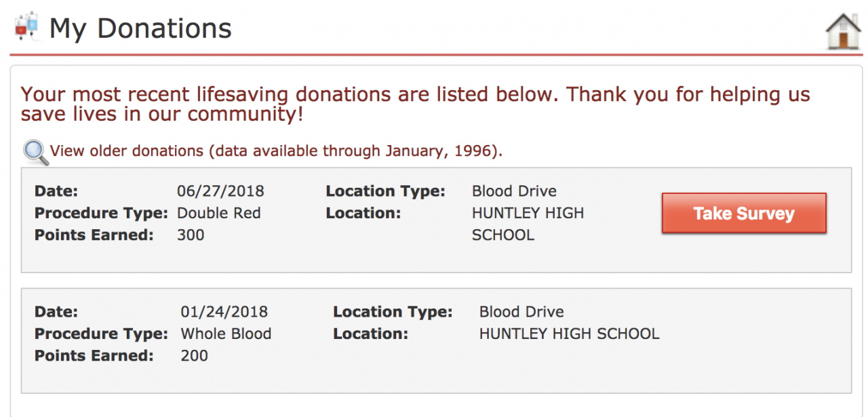Screen dimensions: 868x417
Task: Open the View older donations link
Action: pyautogui.click(x=276, y=151)
